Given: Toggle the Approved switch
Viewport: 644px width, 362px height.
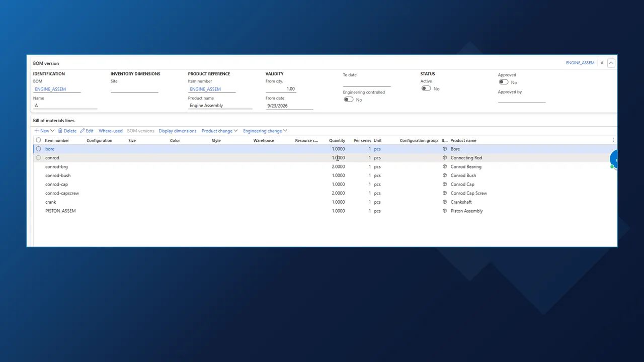Looking at the screenshot, I should (x=504, y=82).
